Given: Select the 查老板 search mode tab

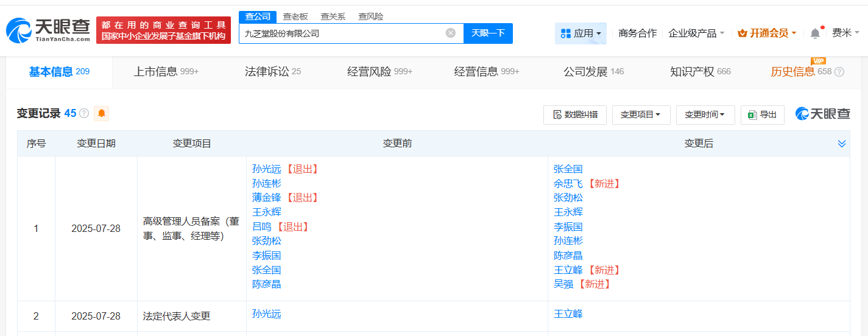Looking at the screenshot, I should point(295,16).
